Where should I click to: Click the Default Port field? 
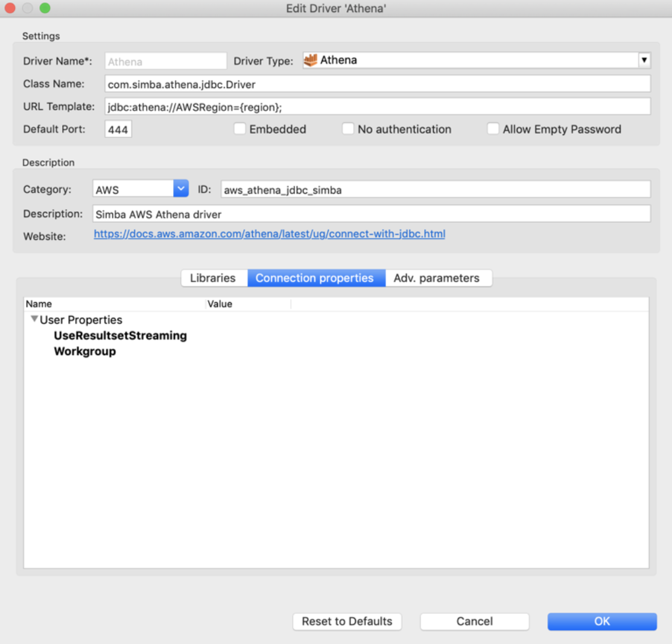pos(118,129)
